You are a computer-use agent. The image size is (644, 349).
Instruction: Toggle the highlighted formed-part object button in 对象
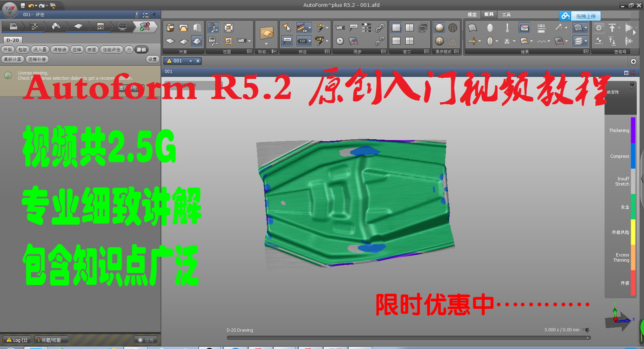pos(197,41)
